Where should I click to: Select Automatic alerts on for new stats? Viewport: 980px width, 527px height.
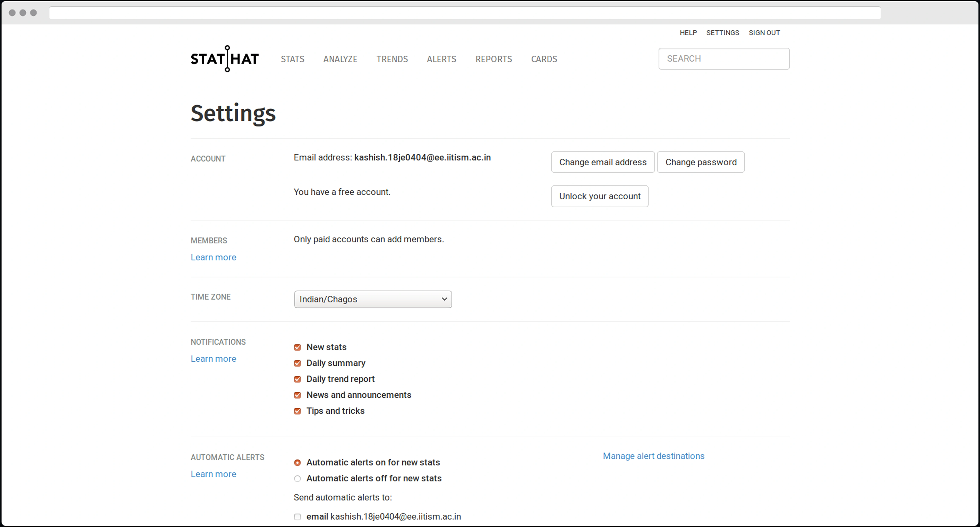click(297, 463)
